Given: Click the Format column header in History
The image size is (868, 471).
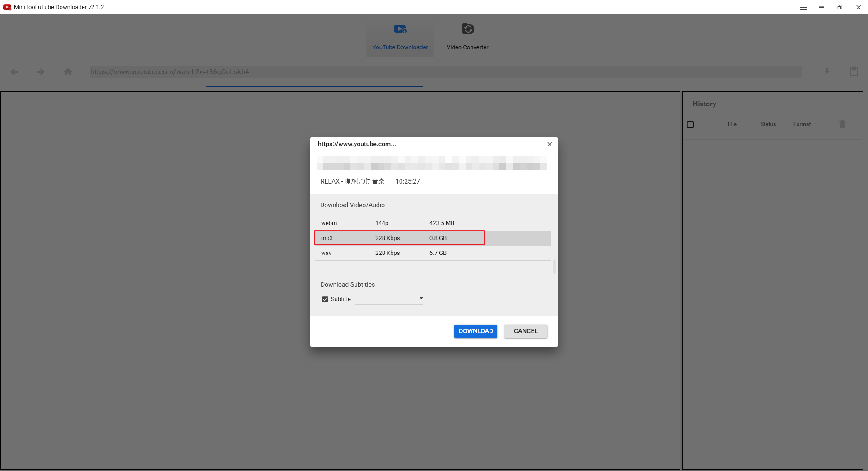Looking at the screenshot, I should pos(802,124).
